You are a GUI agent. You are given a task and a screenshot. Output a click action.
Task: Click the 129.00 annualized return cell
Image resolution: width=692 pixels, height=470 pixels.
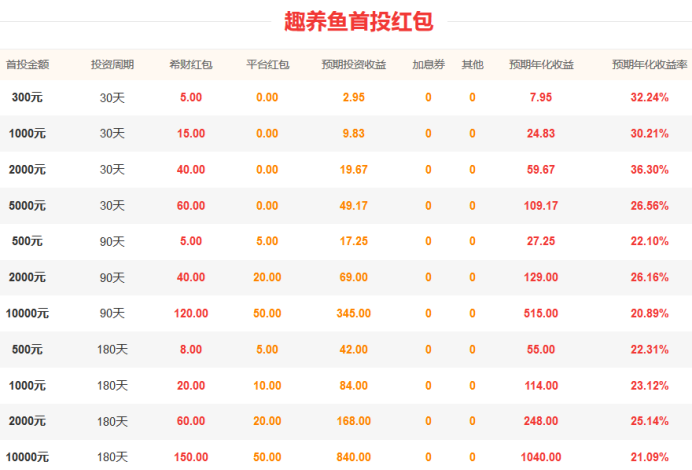[541, 277]
